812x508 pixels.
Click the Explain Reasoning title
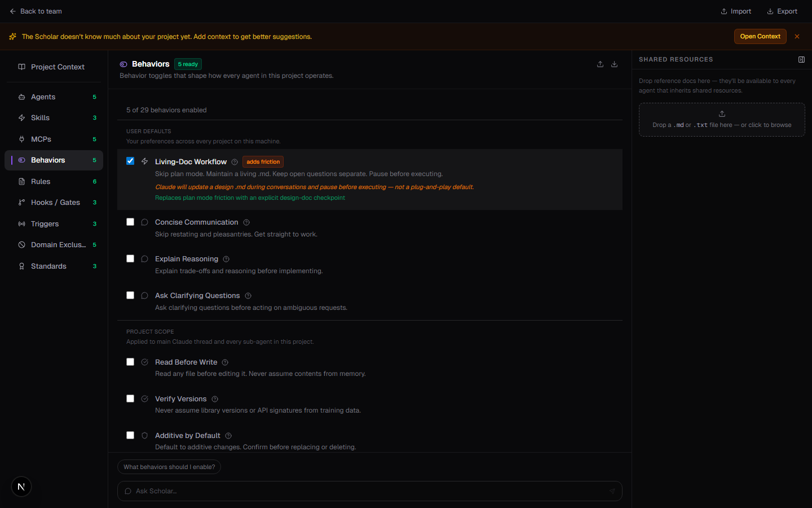(x=187, y=259)
